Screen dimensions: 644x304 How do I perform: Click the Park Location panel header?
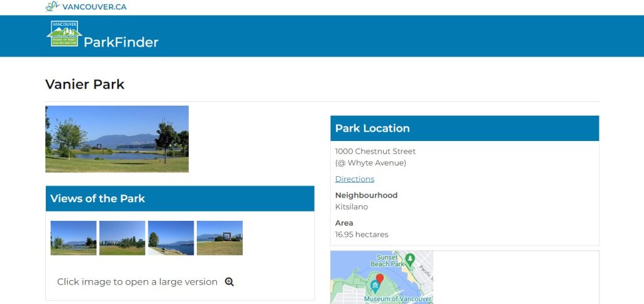click(x=464, y=128)
